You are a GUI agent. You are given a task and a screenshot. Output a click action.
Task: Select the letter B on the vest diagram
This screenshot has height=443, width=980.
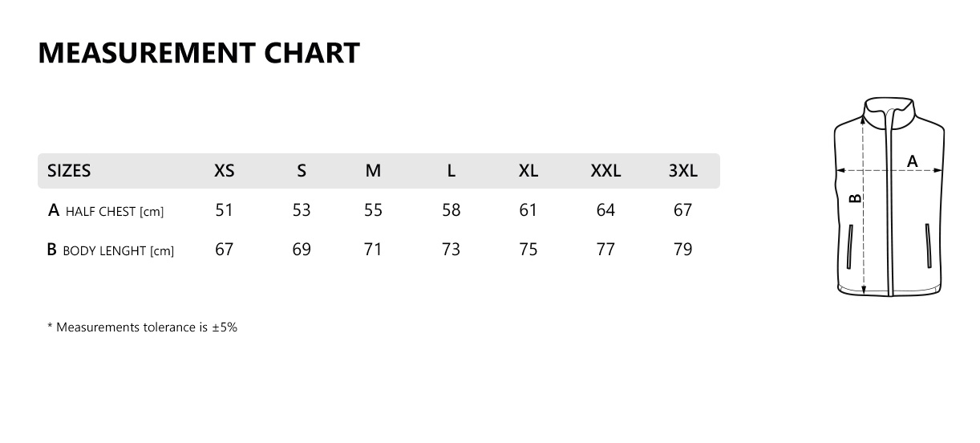coord(855,197)
